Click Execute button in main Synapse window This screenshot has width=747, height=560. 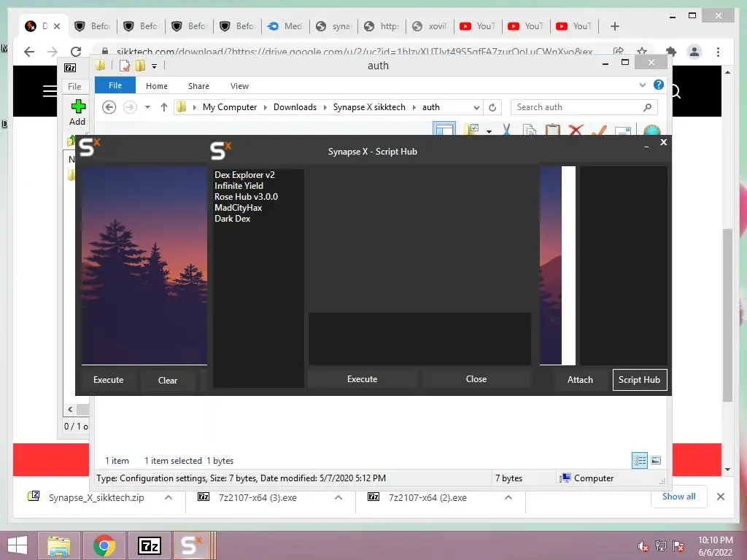point(109,379)
